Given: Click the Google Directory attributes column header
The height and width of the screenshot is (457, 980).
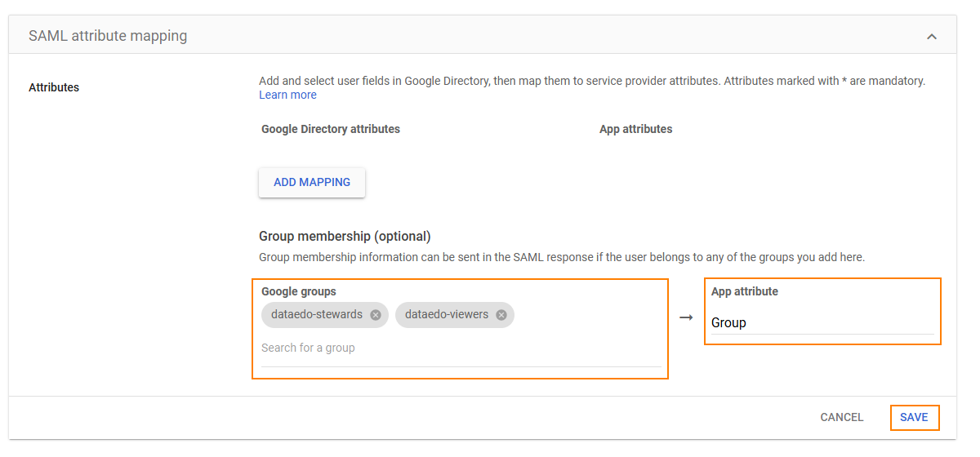Looking at the screenshot, I should pyautogui.click(x=331, y=129).
